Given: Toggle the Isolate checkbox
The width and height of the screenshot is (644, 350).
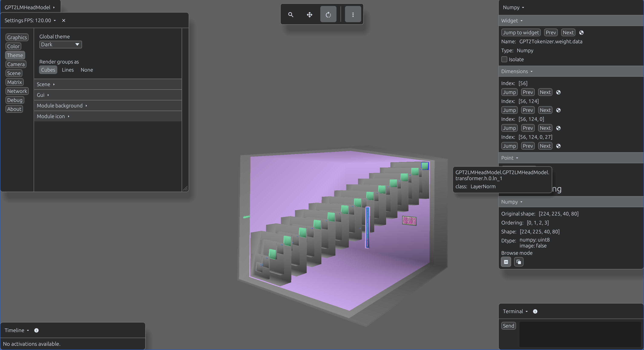Looking at the screenshot, I should pyautogui.click(x=504, y=59).
